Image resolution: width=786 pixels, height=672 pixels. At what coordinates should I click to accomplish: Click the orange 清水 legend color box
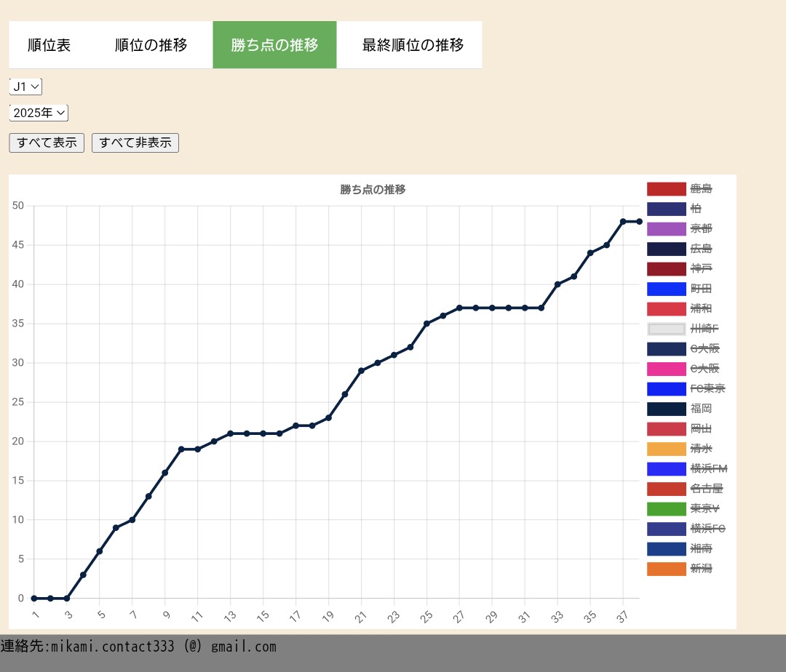pos(666,449)
